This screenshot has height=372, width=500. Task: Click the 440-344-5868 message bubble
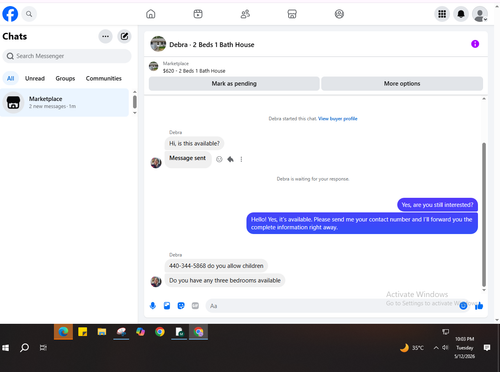[216, 266]
